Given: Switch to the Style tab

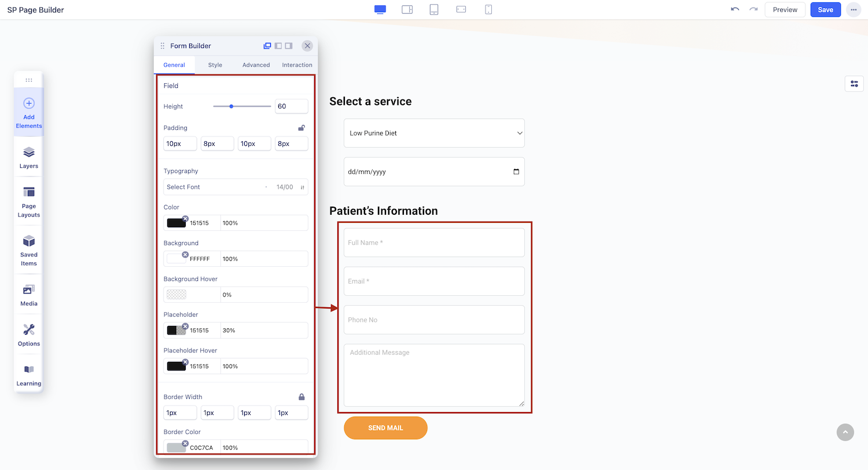Looking at the screenshot, I should click(215, 65).
